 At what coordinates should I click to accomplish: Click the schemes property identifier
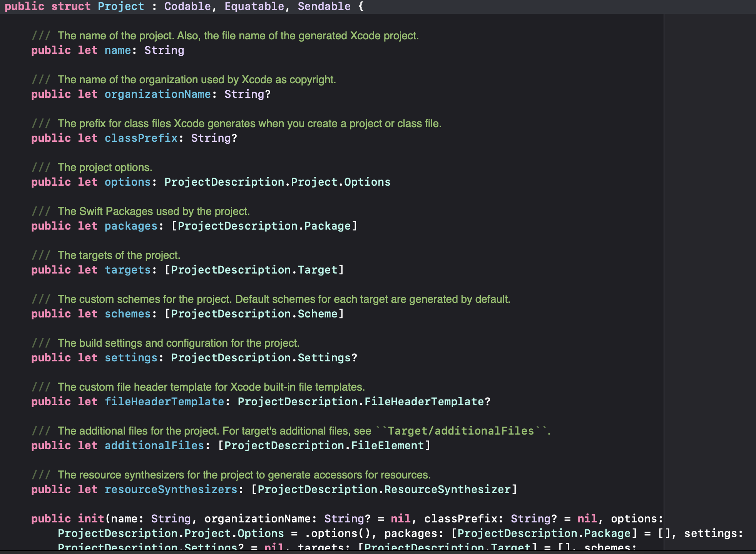(x=127, y=314)
